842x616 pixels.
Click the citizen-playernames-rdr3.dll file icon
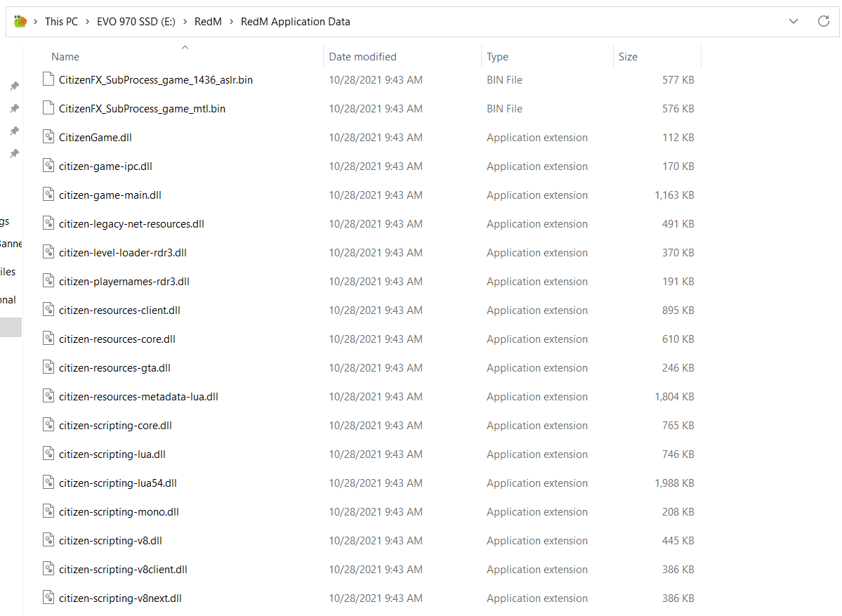(48, 281)
